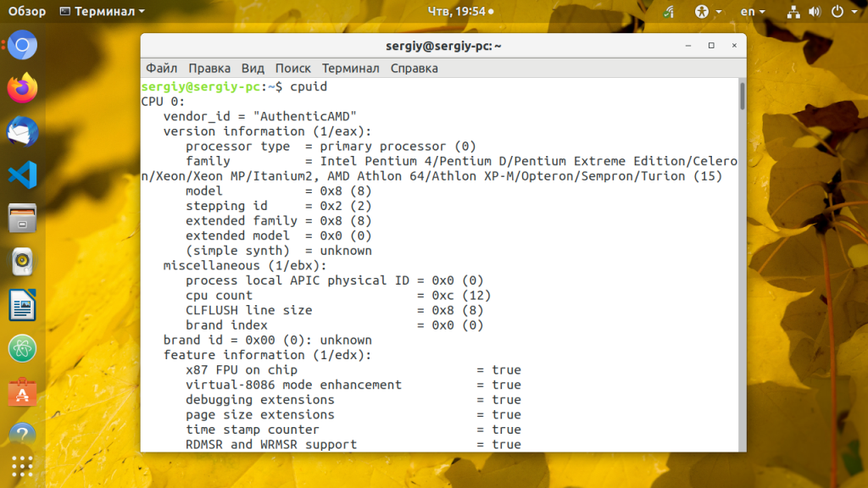Open the accessibility menu in top bar
This screenshot has height=488, width=868.
[x=707, y=12]
